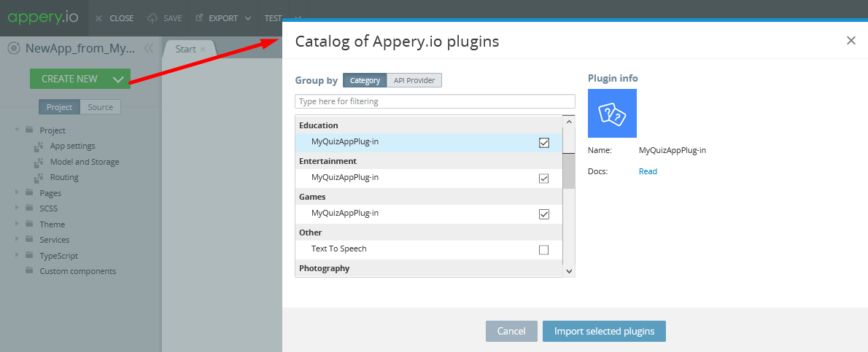Click the Model and Storage file icon
Screen dimensions: 868x352
point(39,163)
